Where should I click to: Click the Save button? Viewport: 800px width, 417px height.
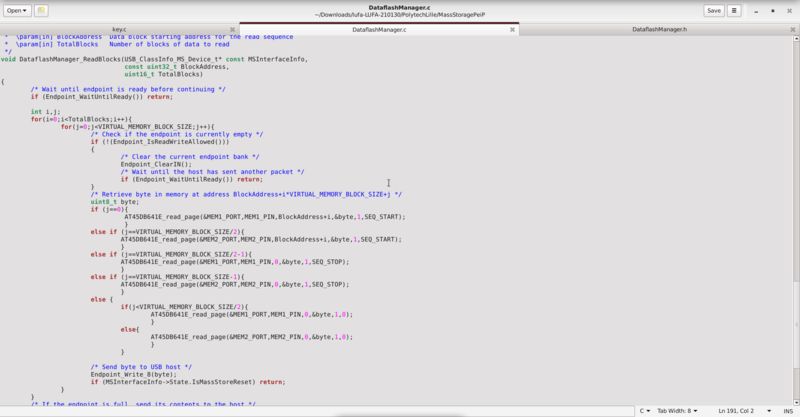(x=713, y=10)
